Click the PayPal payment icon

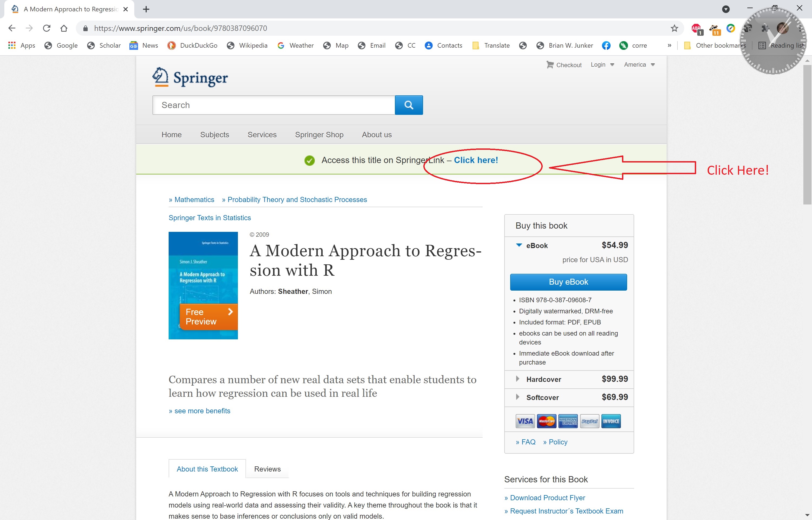[x=589, y=421]
